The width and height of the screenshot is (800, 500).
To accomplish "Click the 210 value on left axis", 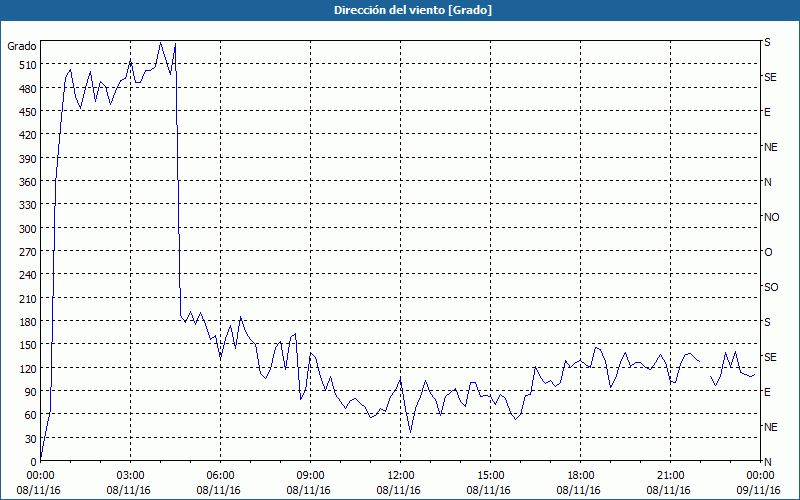I will point(29,298).
